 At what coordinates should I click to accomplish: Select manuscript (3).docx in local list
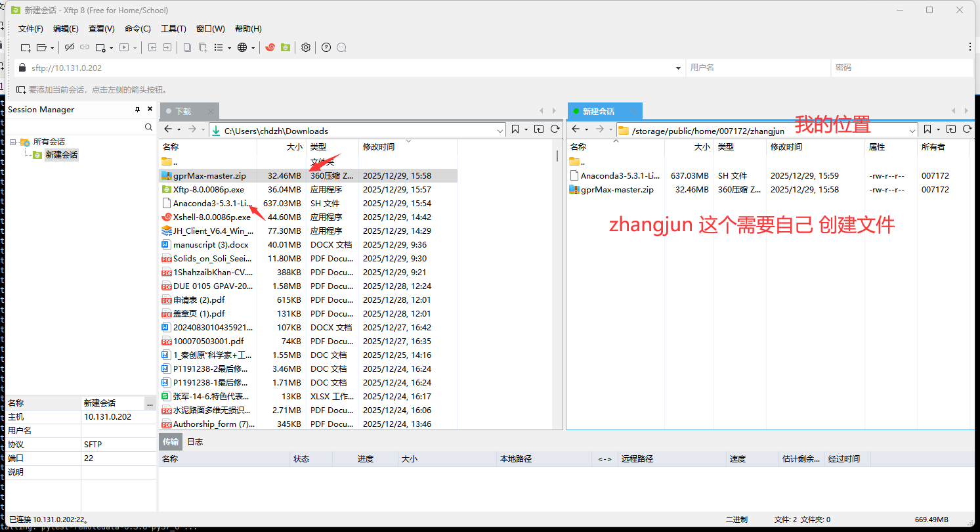pos(308,245)
